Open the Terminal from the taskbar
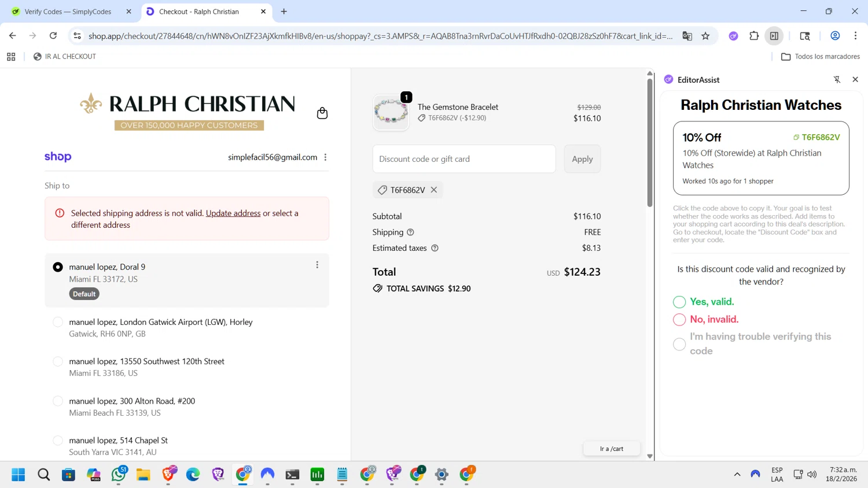The image size is (868, 488). tap(292, 475)
